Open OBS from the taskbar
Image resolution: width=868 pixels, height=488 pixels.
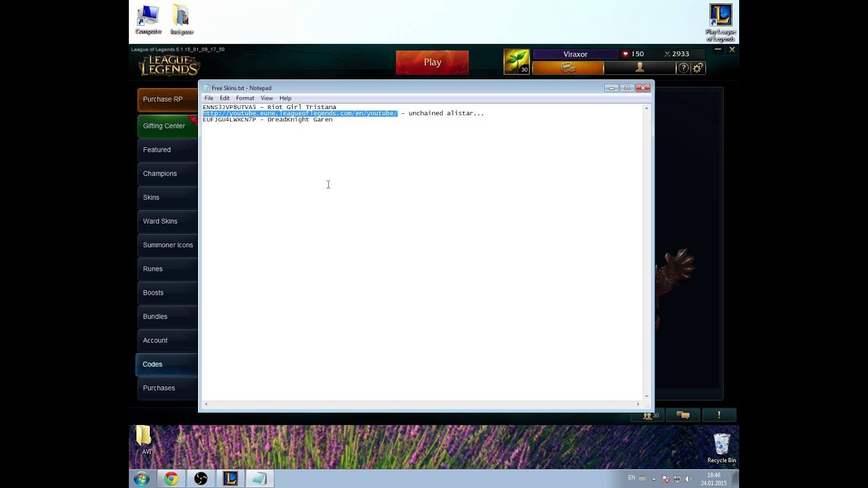coord(201,479)
